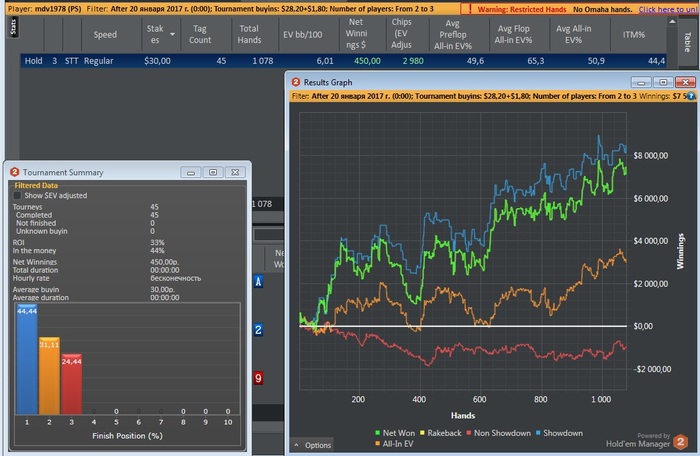This screenshot has height=456, width=700.
Task: Sort by Avg Flop All-in EV% header
Action: pyautogui.click(x=513, y=34)
